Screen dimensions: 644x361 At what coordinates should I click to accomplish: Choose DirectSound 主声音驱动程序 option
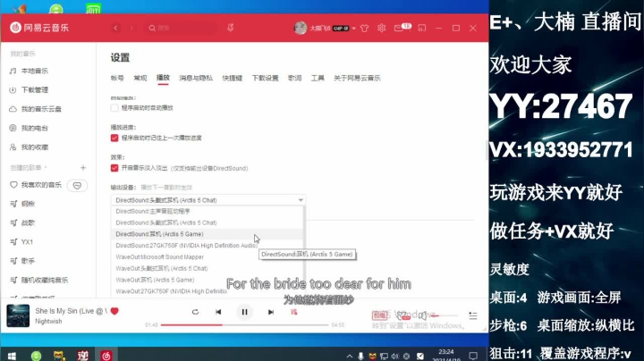208,211
